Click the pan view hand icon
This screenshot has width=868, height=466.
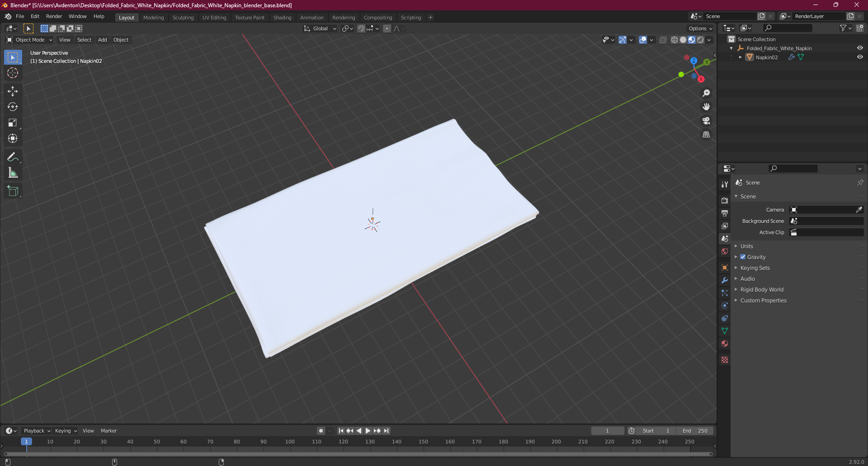[x=706, y=107]
